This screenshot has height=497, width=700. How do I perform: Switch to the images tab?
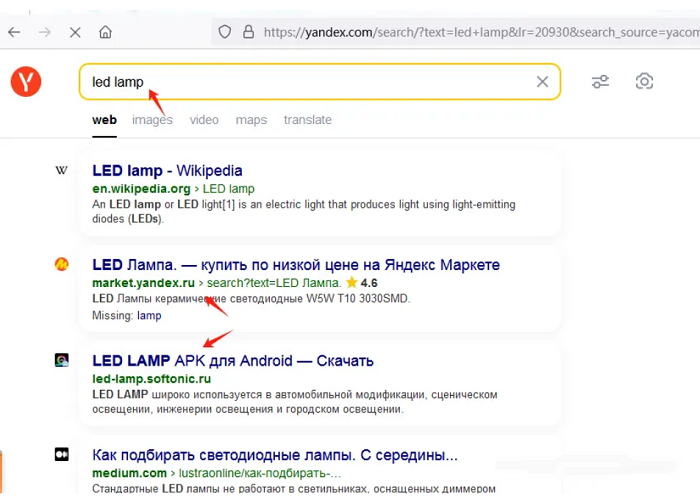click(152, 120)
